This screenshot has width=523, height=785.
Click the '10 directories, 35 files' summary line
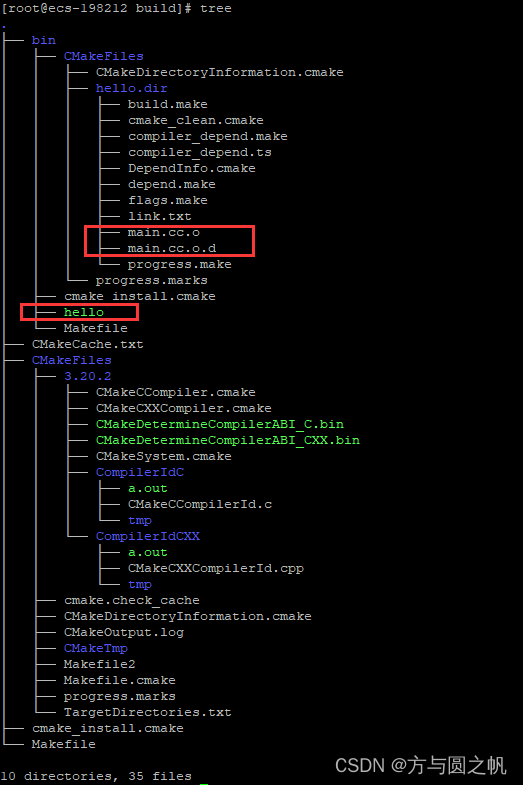pyautogui.click(x=96, y=776)
